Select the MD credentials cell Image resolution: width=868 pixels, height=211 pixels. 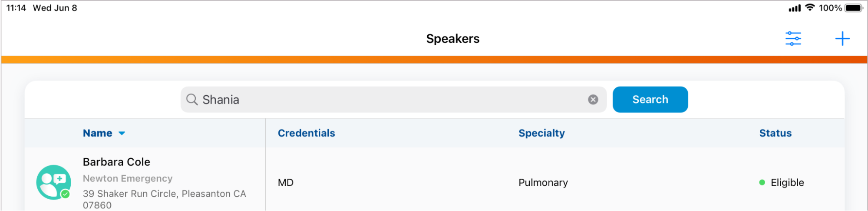[x=286, y=183]
